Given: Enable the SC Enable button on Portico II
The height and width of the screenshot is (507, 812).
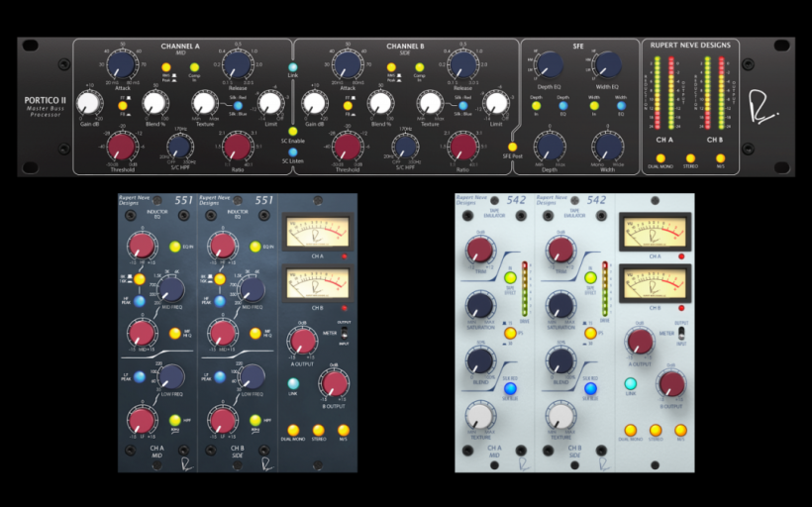Looking at the screenshot, I should point(292,132).
